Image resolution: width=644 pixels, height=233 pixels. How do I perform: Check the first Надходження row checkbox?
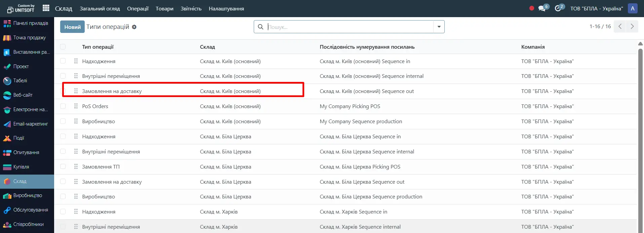[63, 61]
